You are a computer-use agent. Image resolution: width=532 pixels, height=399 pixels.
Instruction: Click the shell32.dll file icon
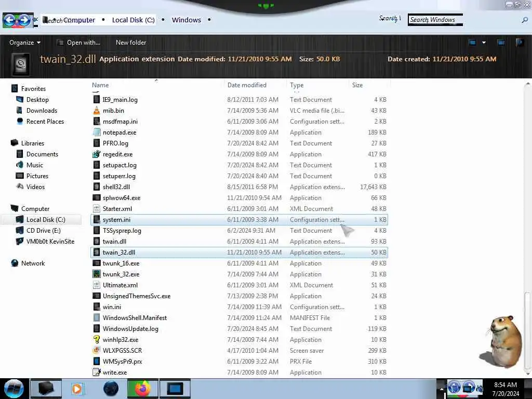[x=97, y=187]
